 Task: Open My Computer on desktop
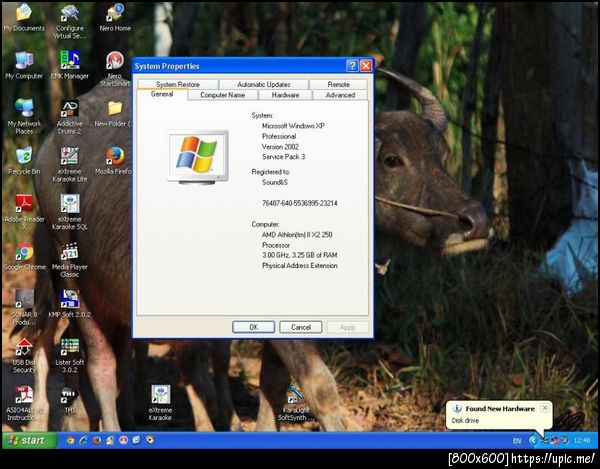[x=24, y=65]
